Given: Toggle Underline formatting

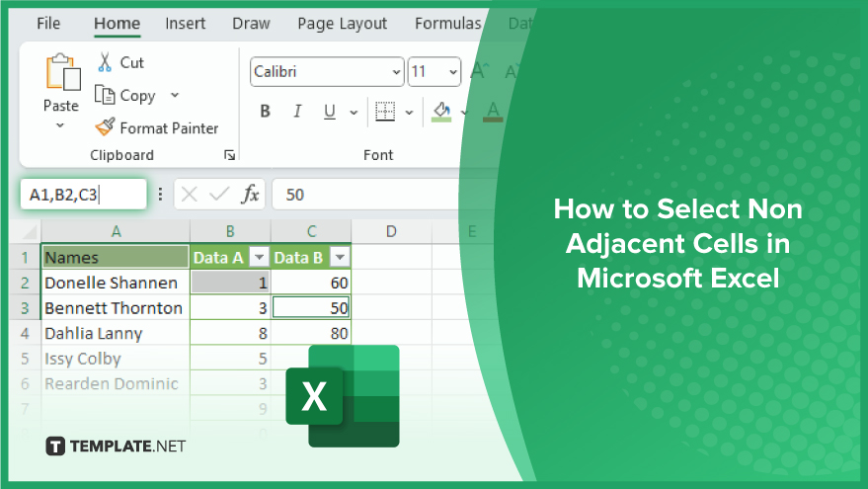Looking at the screenshot, I should pos(330,112).
